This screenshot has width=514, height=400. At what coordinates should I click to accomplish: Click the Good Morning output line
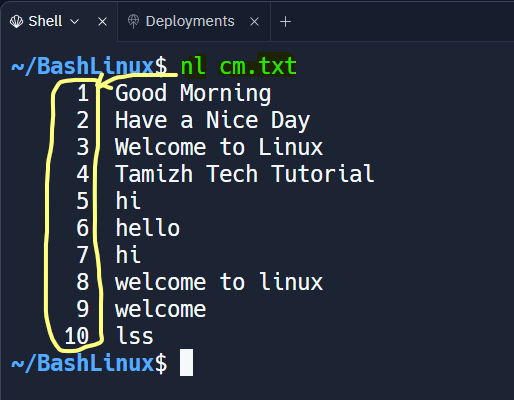[x=193, y=93]
